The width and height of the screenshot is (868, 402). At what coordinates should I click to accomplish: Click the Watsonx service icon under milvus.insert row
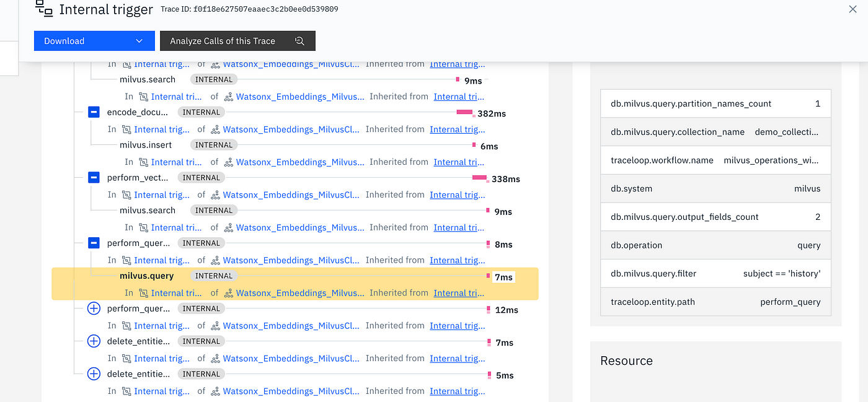coord(228,162)
